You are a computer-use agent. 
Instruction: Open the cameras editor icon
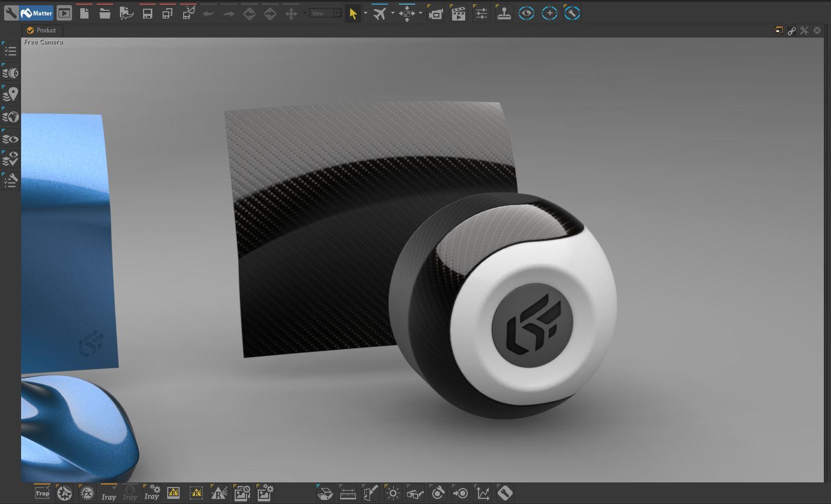436,13
